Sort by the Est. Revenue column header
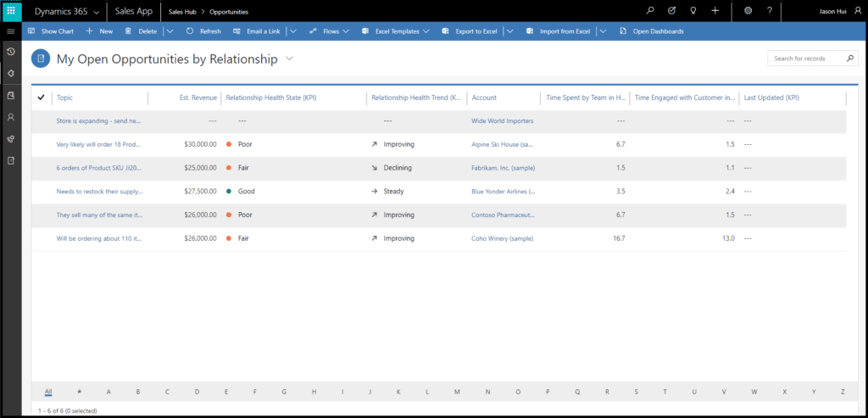Viewport: 868px width, 418px height. tap(198, 98)
